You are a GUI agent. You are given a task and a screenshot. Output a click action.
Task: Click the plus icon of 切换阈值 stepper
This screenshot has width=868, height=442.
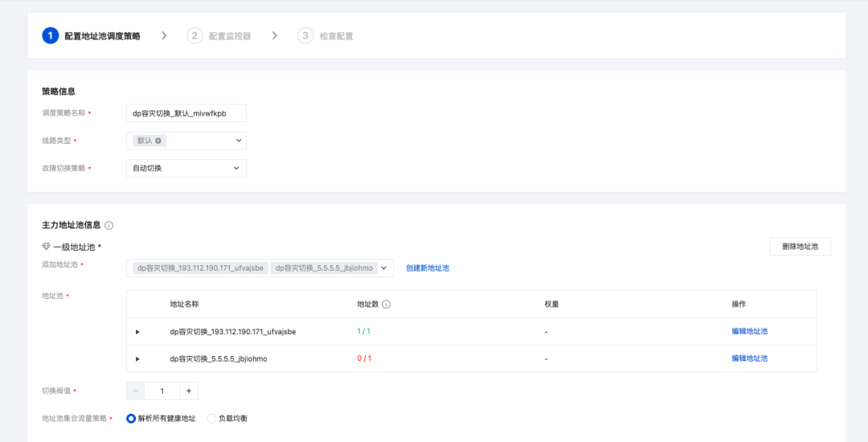coord(189,391)
